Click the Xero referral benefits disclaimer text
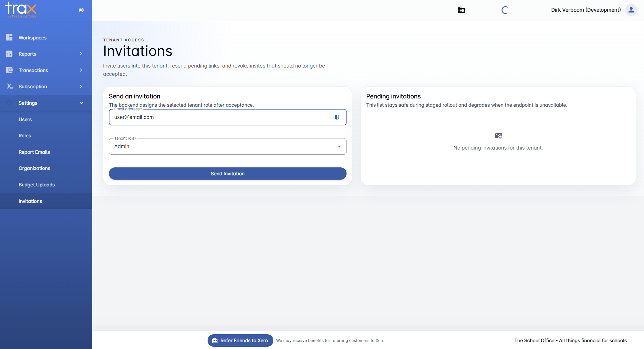 coord(331,340)
